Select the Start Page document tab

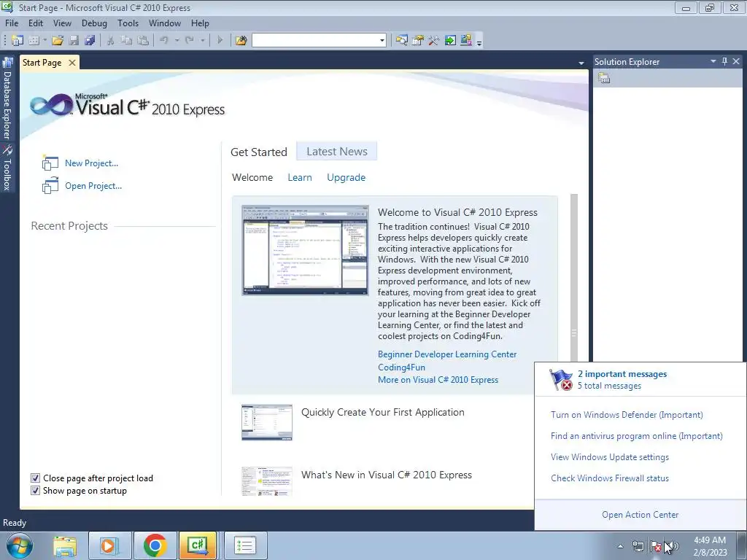pyautogui.click(x=42, y=63)
